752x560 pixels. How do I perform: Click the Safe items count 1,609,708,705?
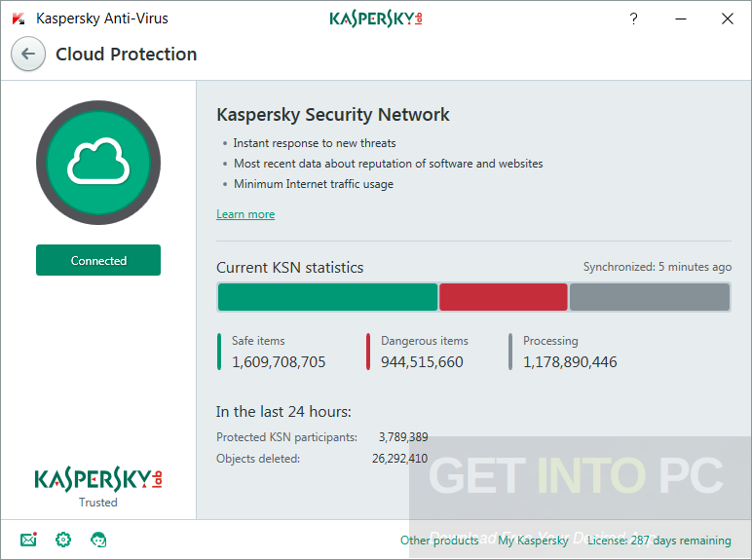pyautogui.click(x=279, y=362)
